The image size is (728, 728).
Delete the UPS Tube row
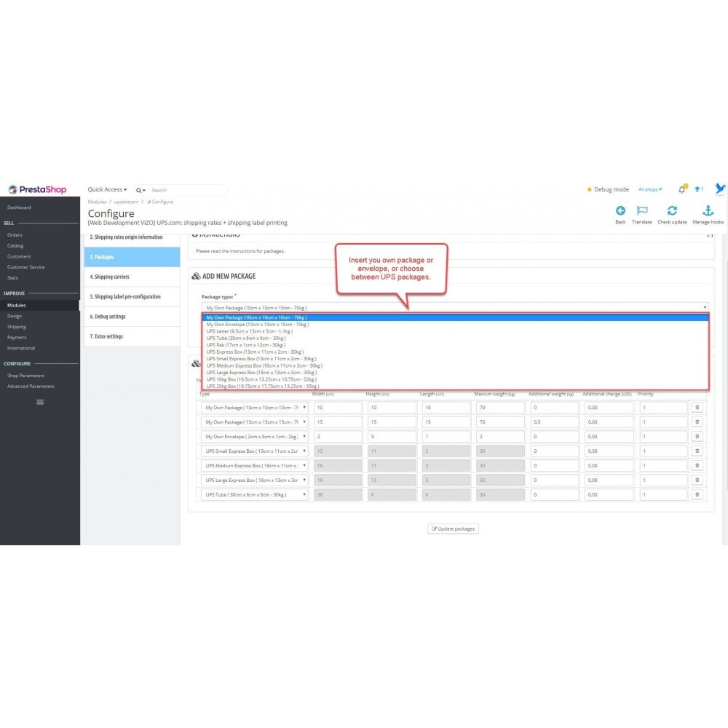(697, 494)
